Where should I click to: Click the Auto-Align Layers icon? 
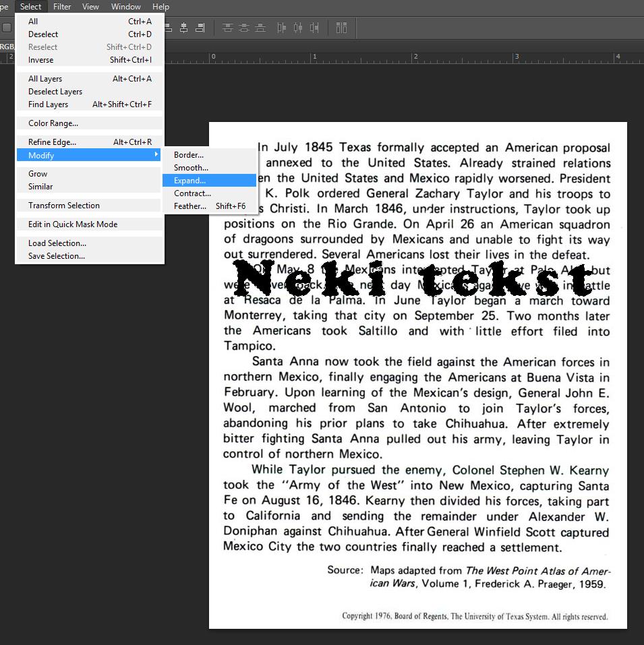[341, 28]
